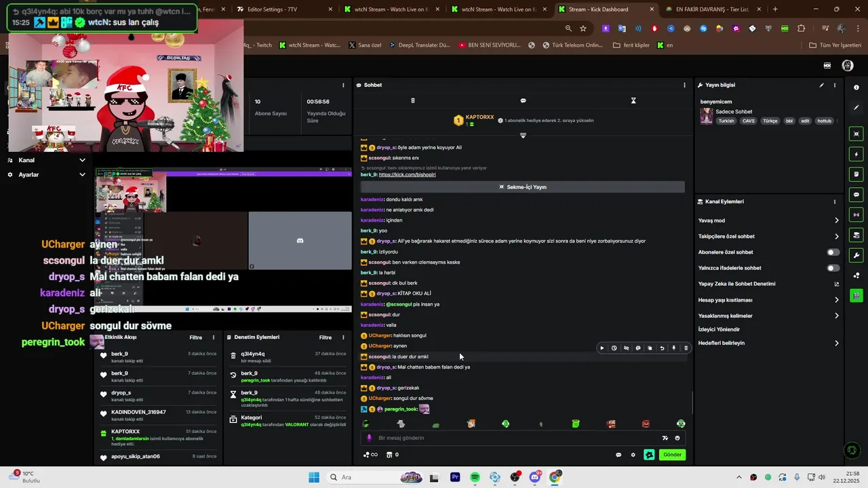Click the speech bubble icon in the chat toolbar
Viewport: 868px width, 488px height.
[x=523, y=100]
